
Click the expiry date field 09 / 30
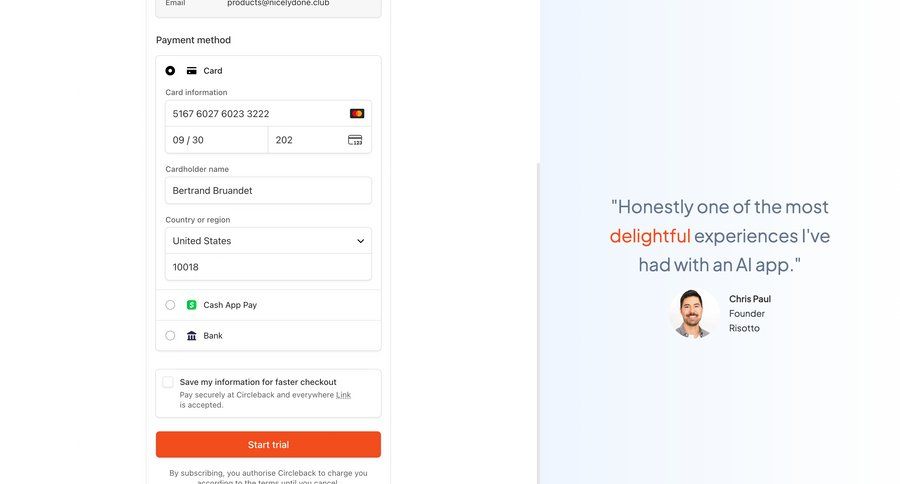point(216,140)
